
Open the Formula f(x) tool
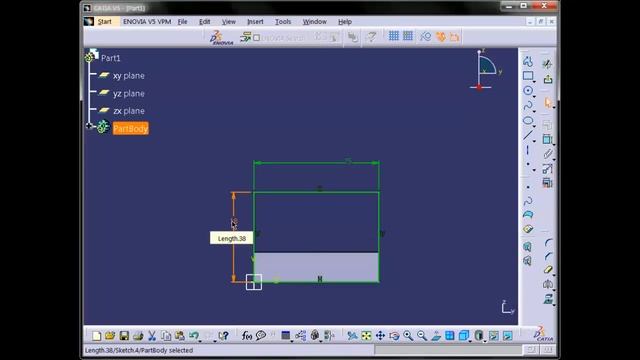pos(247,336)
